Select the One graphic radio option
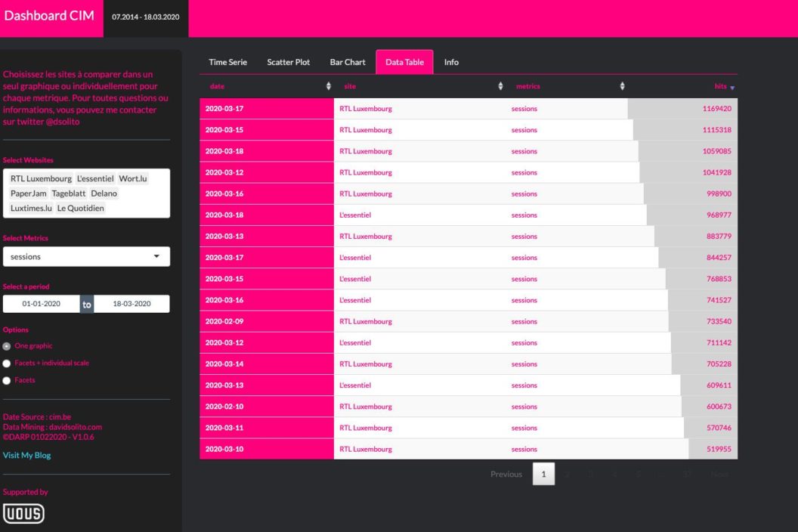Screen dimensions: 798x532 point(8,346)
